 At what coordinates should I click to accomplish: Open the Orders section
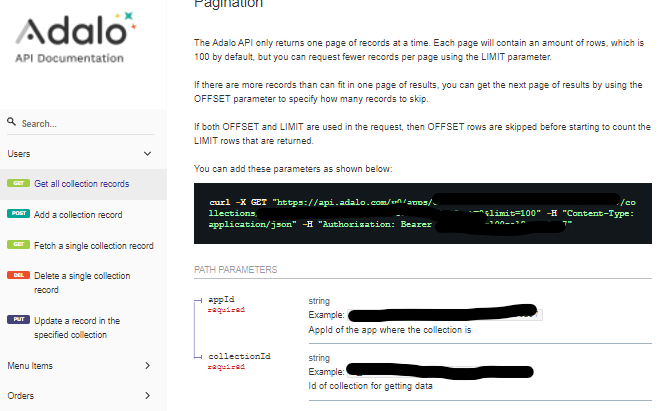coord(21,396)
